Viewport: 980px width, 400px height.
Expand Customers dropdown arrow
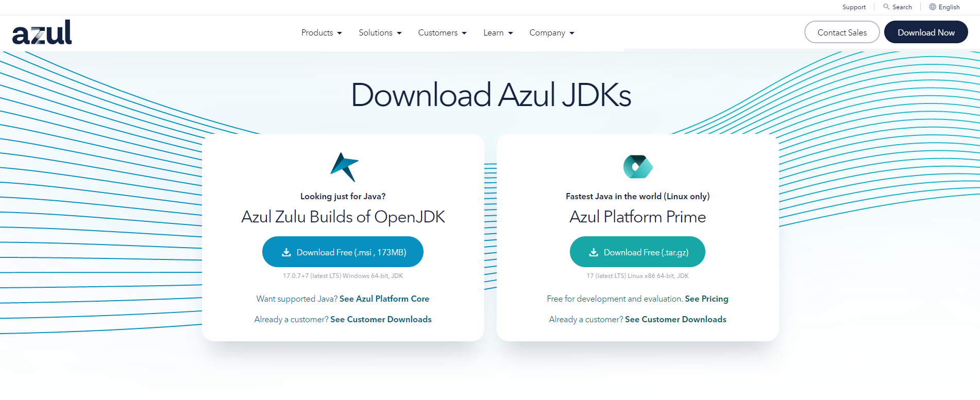point(464,33)
